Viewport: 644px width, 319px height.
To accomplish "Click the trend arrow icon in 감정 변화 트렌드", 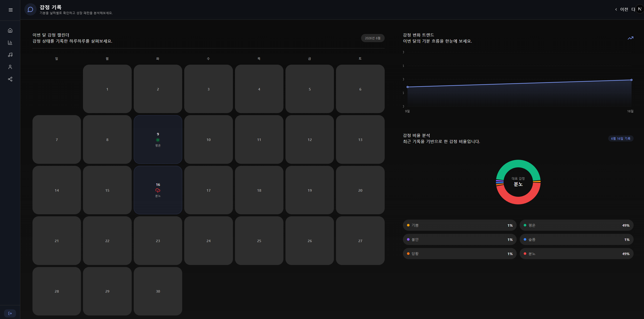I will tap(631, 38).
